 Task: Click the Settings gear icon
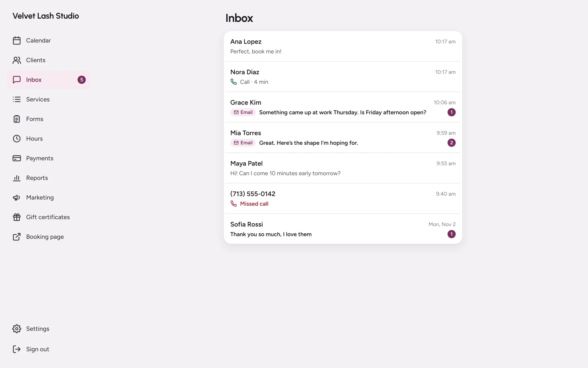coord(17,329)
